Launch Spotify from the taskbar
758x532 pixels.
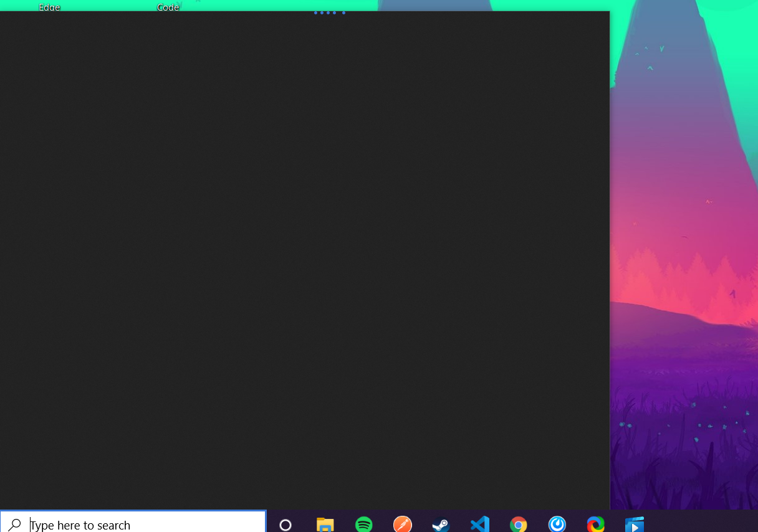(x=364, y=525)
